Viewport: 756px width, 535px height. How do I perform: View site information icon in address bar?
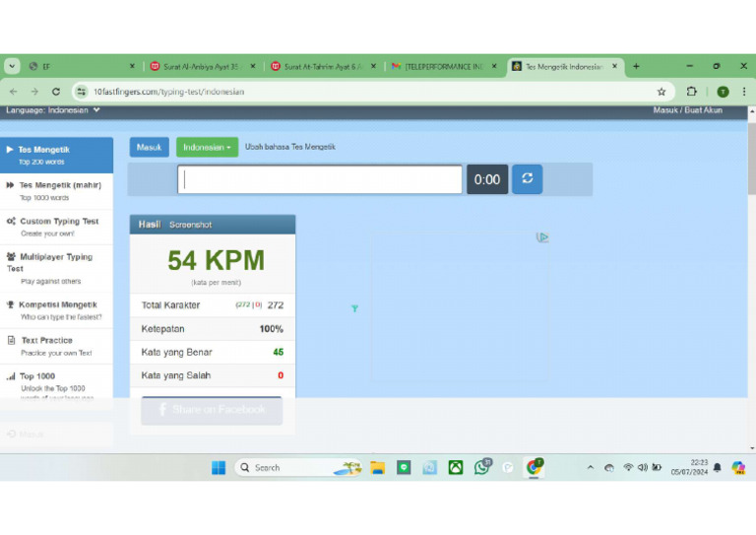pos(82,92)
